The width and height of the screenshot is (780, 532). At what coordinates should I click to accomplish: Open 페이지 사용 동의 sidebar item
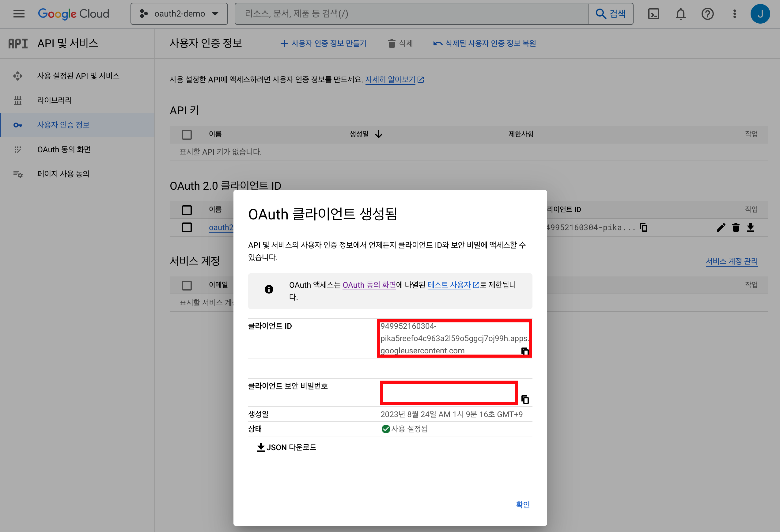tap(77, 174)
